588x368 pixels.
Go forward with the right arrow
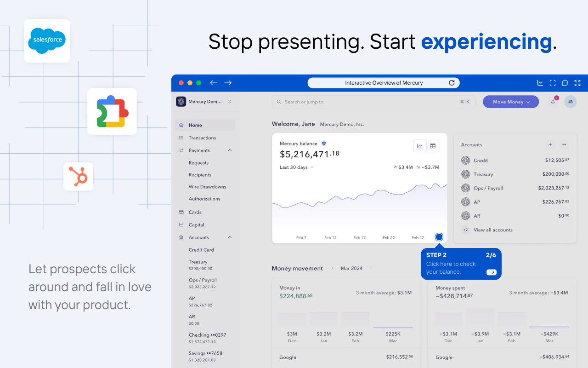pyautogui.click(x=228, y=83)
